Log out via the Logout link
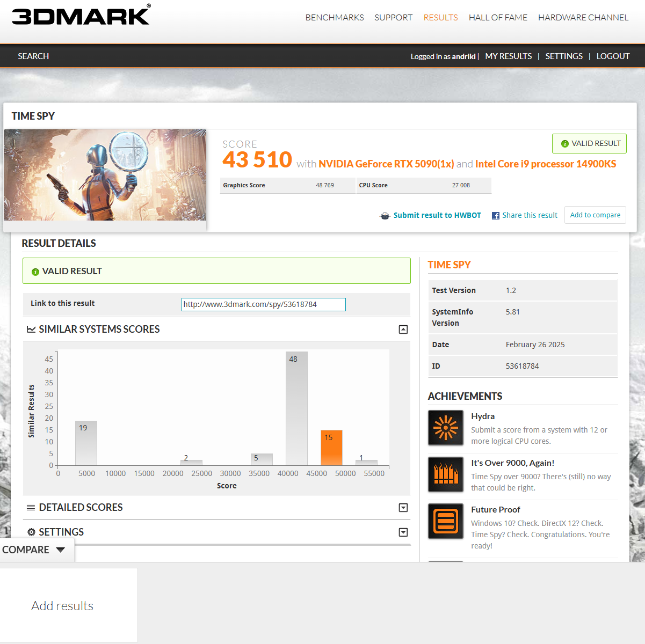This screenshot has width=645, height=644. [613, 56]
